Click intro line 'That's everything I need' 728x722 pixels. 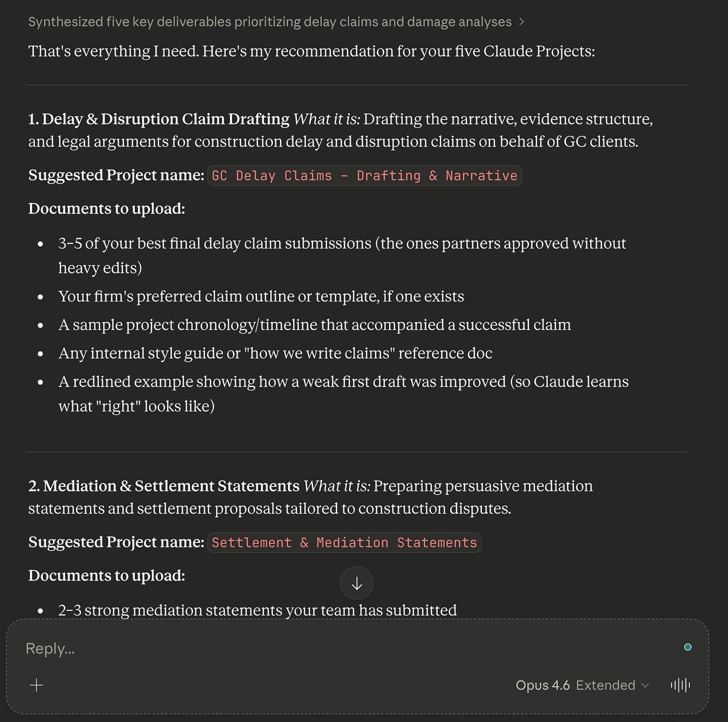tap(311, 51)
